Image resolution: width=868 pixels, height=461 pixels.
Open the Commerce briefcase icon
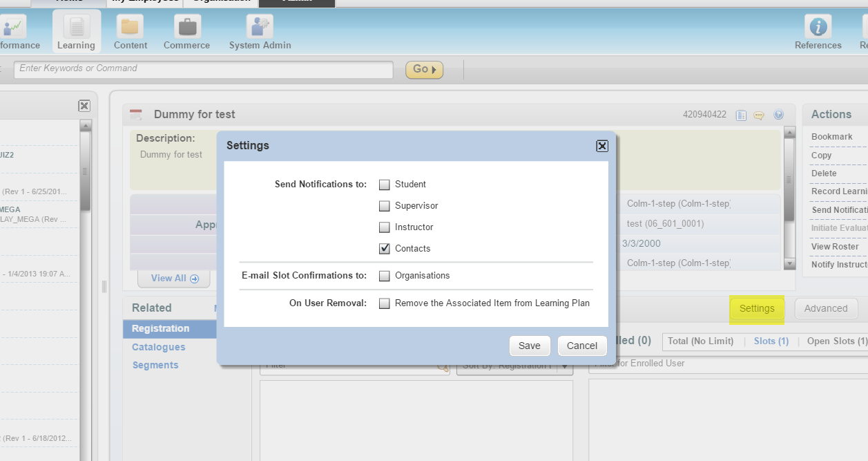coord(186,27)
